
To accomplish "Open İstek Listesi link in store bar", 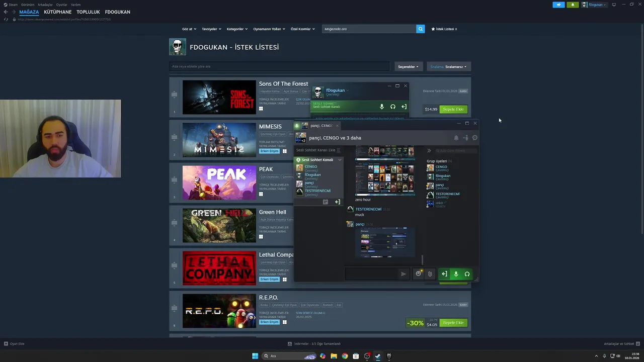I will pos(444,29).
